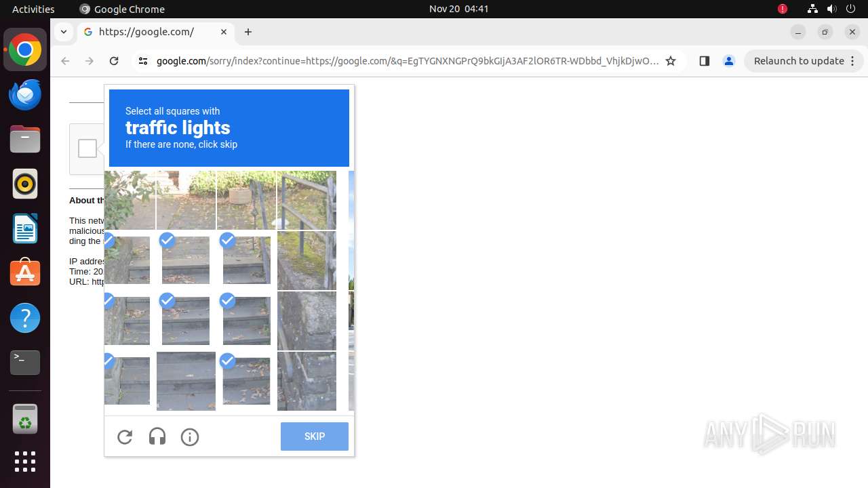This screenshot has width=868, height=488.
Task: Click Relaunch to update button
Action: [799, 61]
